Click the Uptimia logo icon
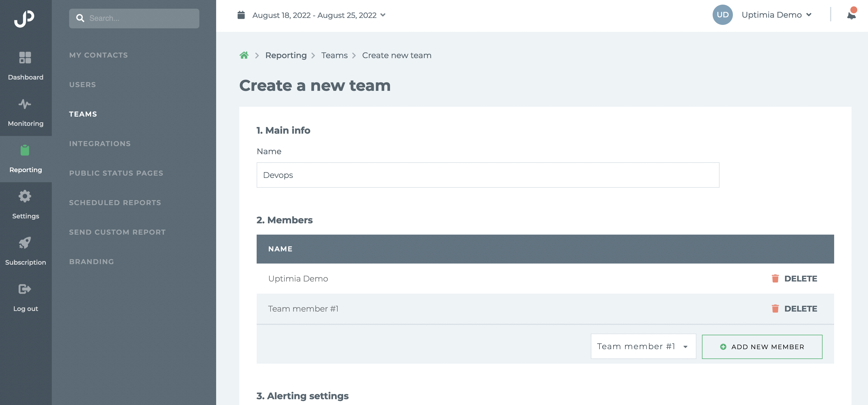Viewport: 868px width, 405px height. [x=24, y=19]
